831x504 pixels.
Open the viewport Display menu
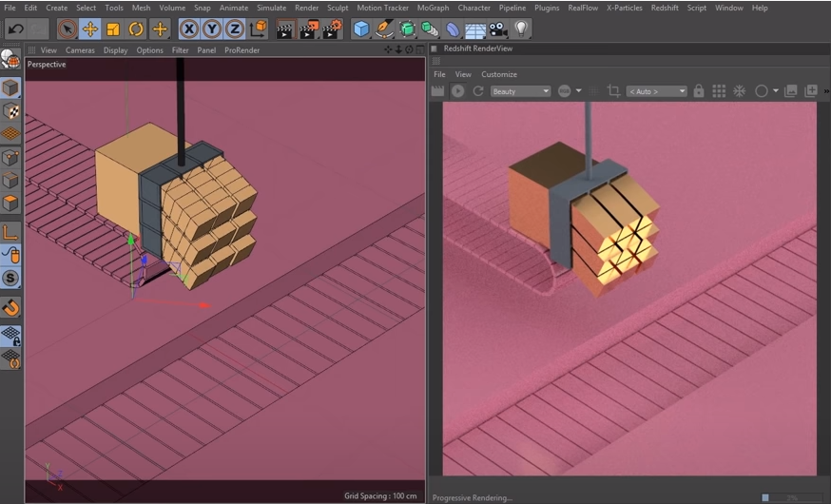116,49
